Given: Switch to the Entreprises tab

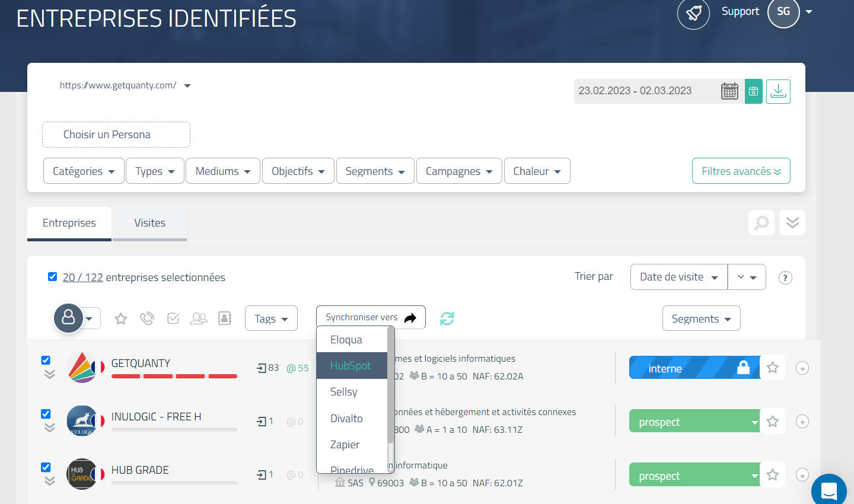Looking at the screenshot, I should pos(69,223).
